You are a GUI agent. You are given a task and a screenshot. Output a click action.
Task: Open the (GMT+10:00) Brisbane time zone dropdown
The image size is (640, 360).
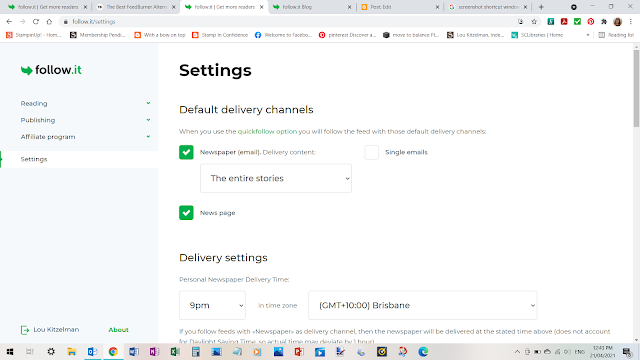(x=423, y=305)
